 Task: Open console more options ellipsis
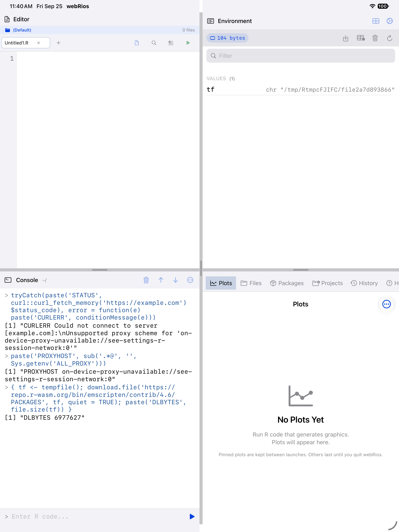(x=190, y=280)
